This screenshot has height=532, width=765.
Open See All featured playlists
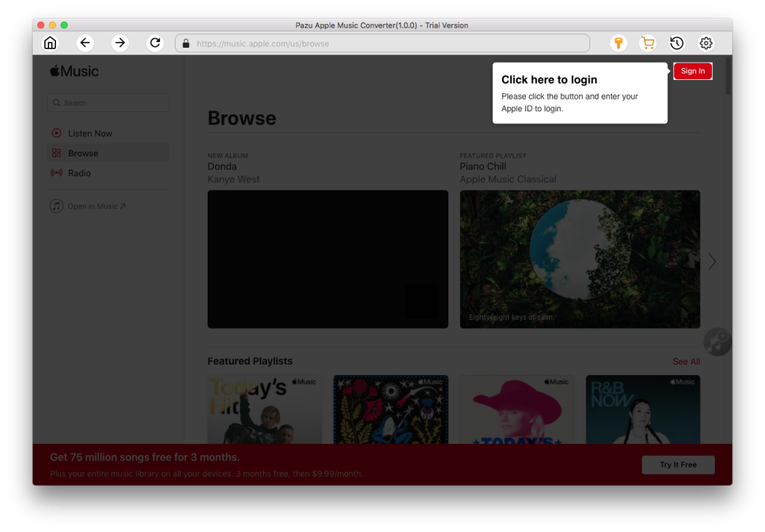686,362
